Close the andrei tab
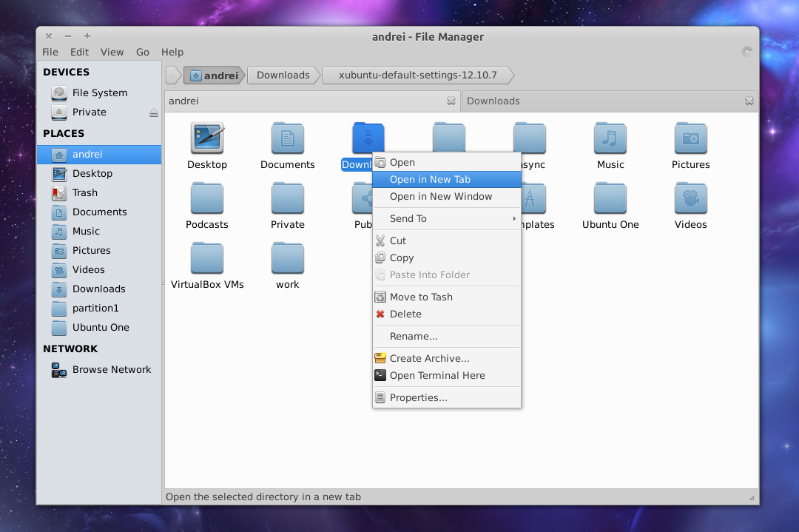 pyautogui.click(x=451, y=101)
